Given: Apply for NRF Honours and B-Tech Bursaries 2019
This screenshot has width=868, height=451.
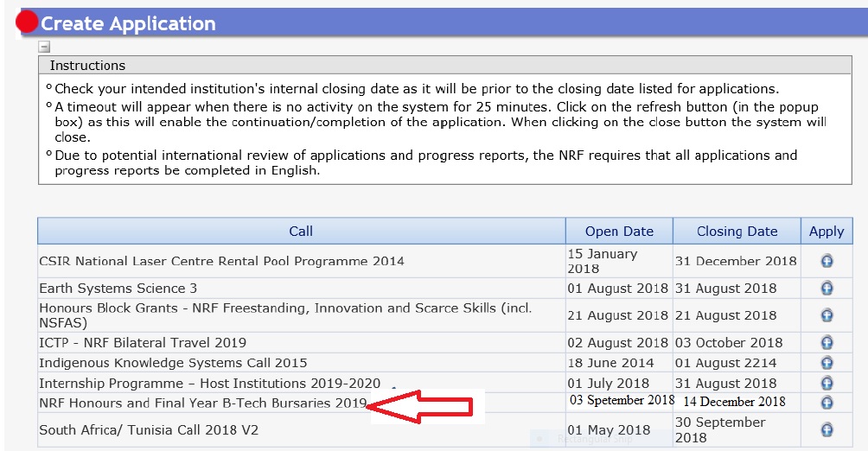Looking at the screenshot, I should (x=827, y=403).
